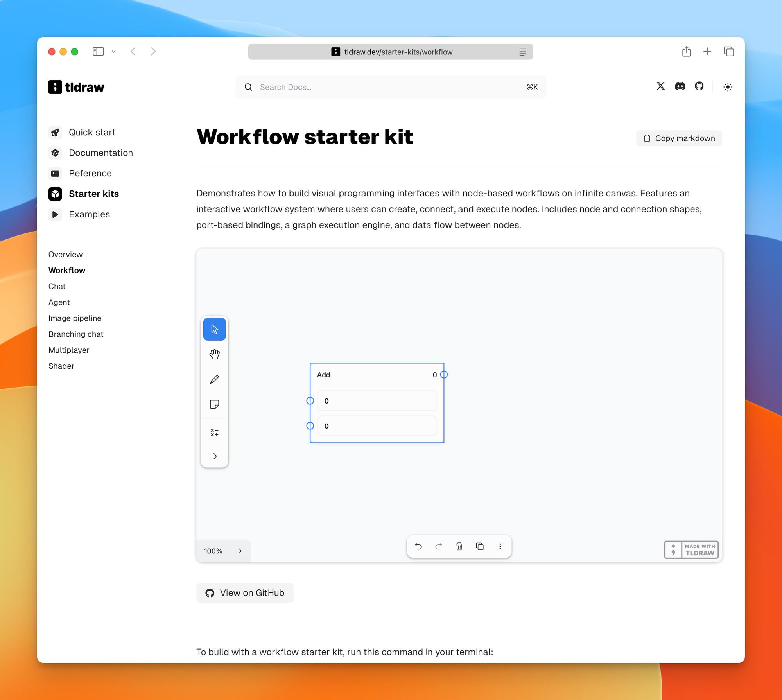Viewport: 782px width, 700px height.
Task: Open View on GitHub link
Action: [x=245, y=593]
